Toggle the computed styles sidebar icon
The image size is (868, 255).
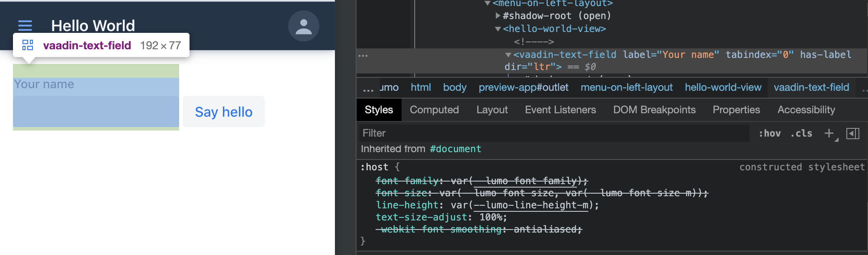[x=853, y=134]
